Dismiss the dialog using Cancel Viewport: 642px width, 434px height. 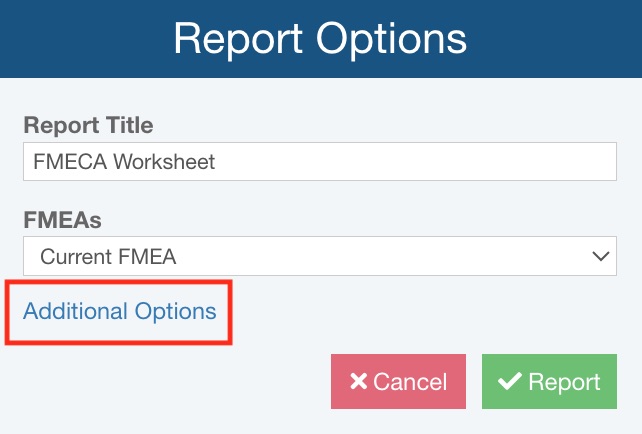[x=398, y=382]
